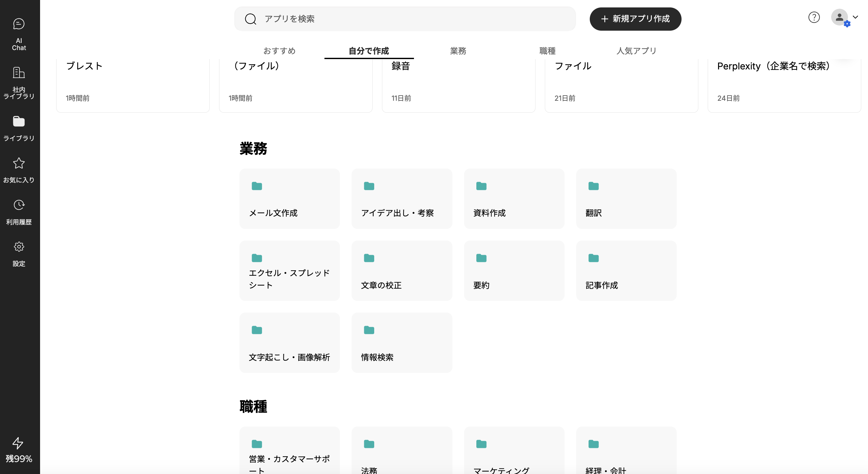Switch to the 人気アプリ tab
This screenshot has height=474, width=868.
[636, 51]
